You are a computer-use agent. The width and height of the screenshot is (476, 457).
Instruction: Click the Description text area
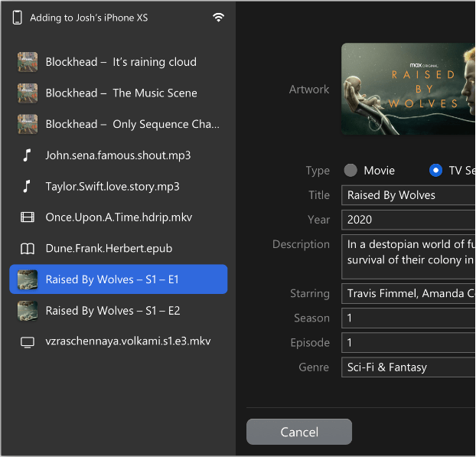(x=409, y=256)
